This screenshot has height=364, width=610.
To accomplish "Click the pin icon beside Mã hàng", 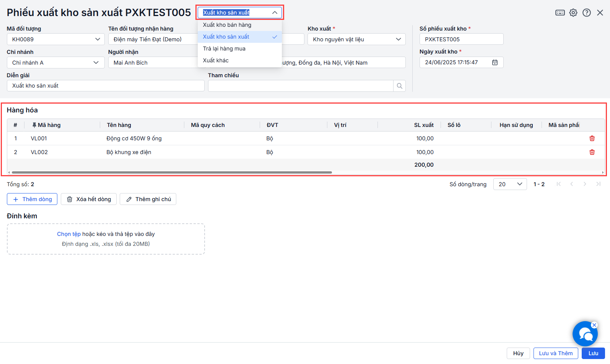I will pos(34,125).
